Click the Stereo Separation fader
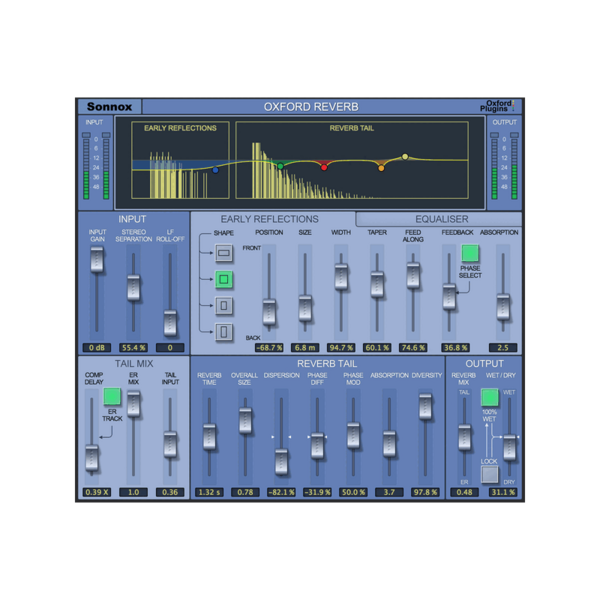600x600 pixels. pos(133,287)
